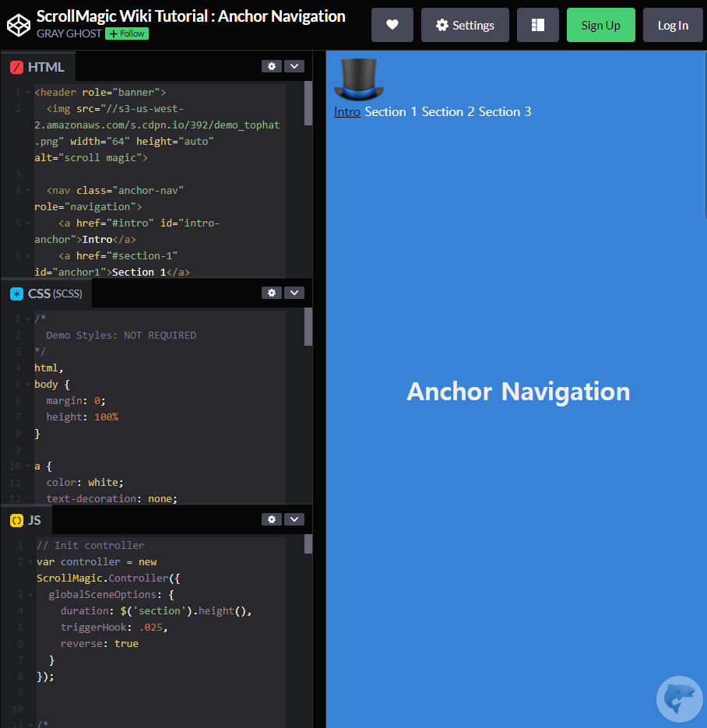Click the top hat image in preview

point(359,79)
